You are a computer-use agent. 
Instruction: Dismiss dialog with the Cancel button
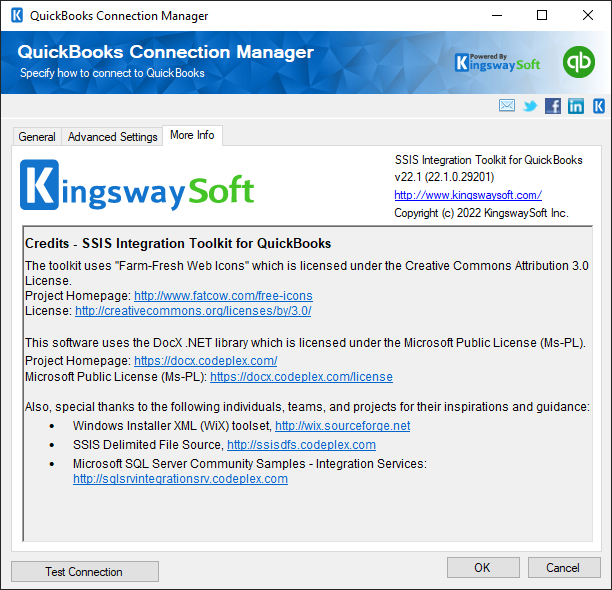(x=564, y=567)
